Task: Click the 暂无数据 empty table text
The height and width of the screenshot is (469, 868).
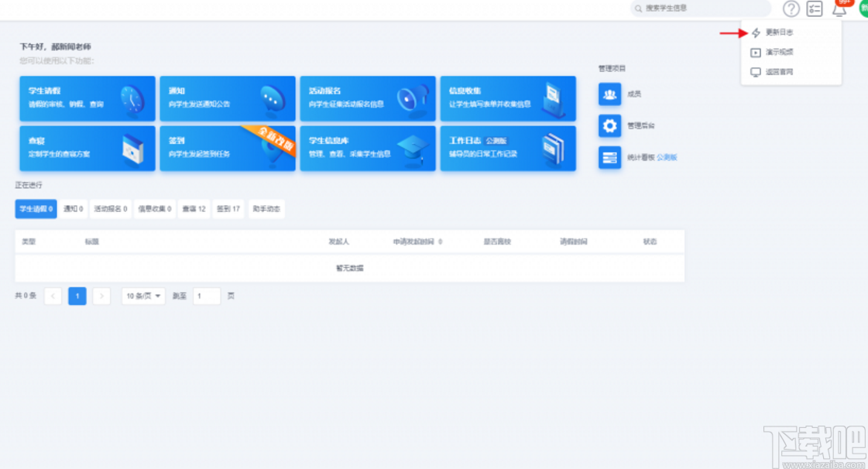Action: pos(350,269)
